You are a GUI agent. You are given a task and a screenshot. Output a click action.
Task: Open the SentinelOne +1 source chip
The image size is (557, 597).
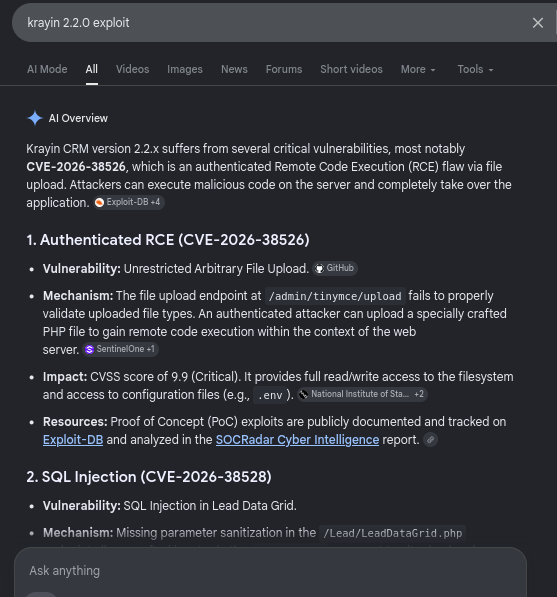(x=120, y=349)
